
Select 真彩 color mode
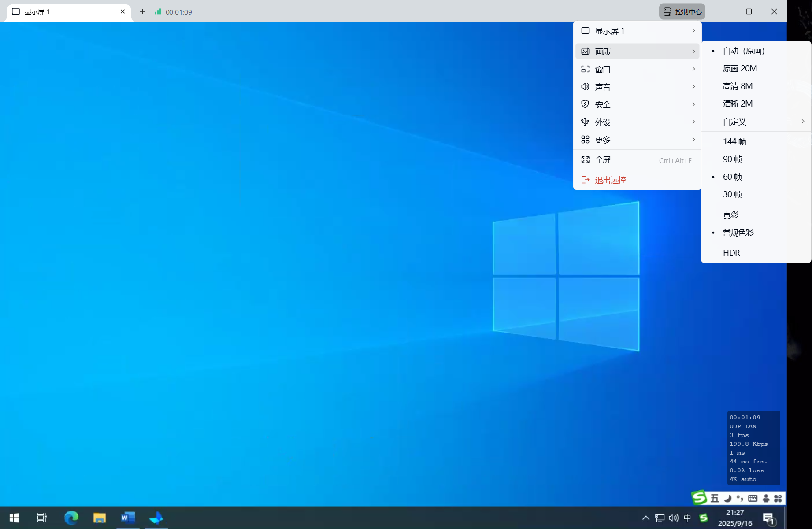[756, 215]
